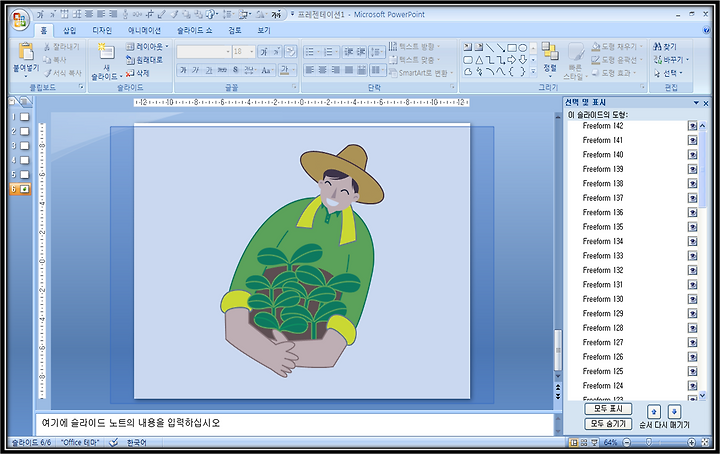Open Select (선택) dropdown in editing group

(x=668, y=73)
